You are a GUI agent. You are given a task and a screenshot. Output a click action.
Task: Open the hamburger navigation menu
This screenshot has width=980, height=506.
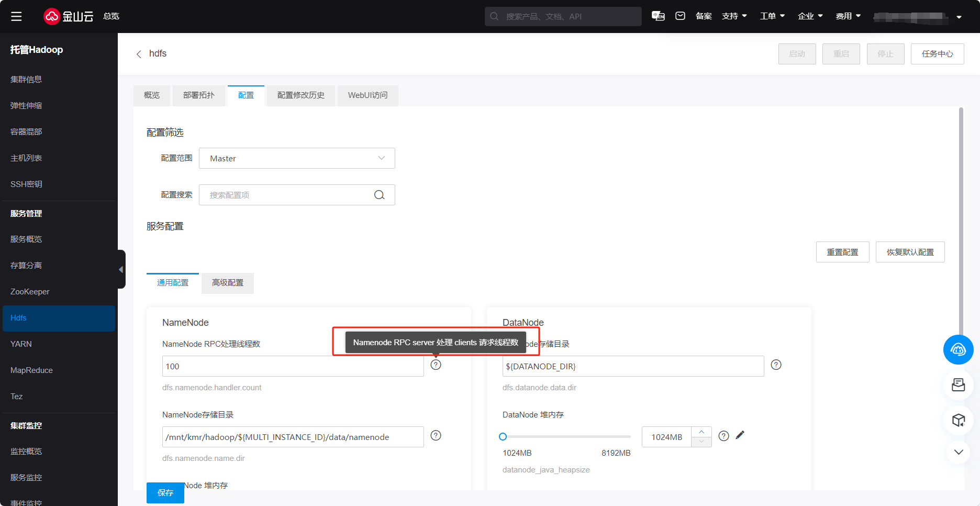click(x=16, y=16)
